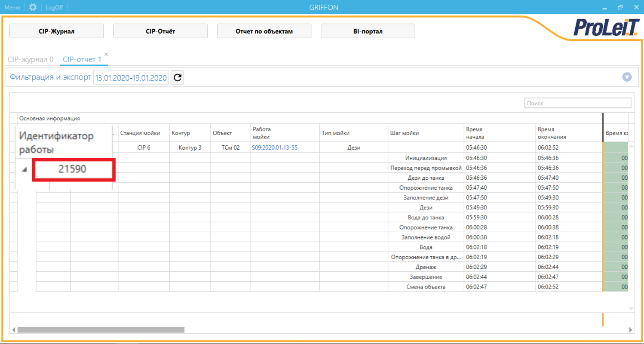Select the Инициализация step row

tap(426, 158)
